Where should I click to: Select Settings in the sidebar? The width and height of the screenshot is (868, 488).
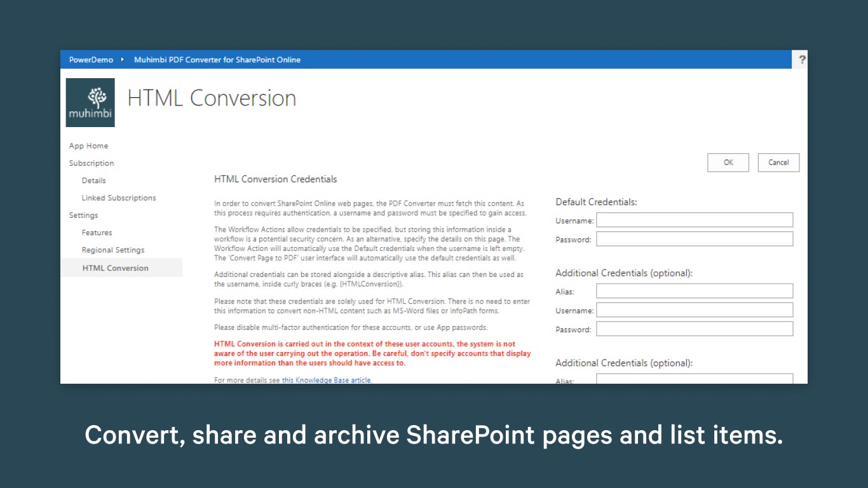coord(83,215)
